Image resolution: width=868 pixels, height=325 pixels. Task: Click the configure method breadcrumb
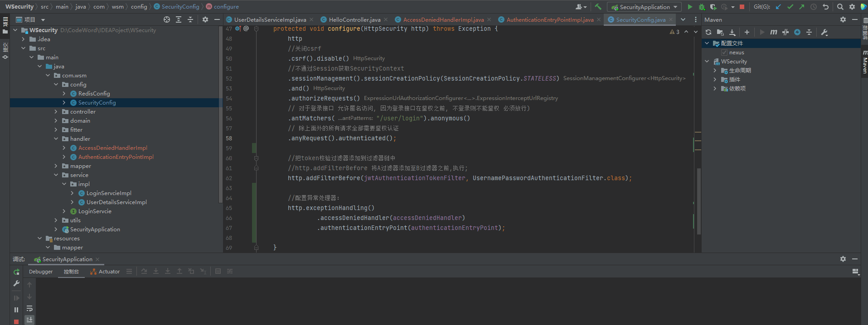tap(226, 7)
